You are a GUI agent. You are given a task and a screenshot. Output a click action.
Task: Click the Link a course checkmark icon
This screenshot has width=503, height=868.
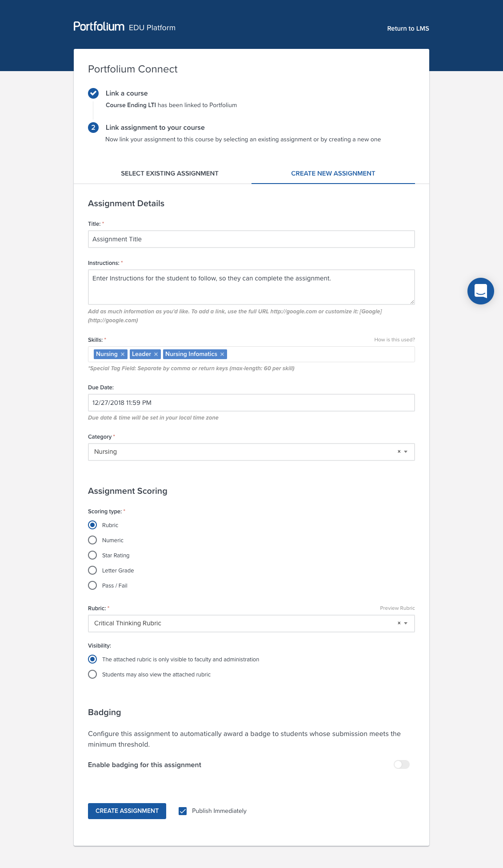[x=93, y=93]
